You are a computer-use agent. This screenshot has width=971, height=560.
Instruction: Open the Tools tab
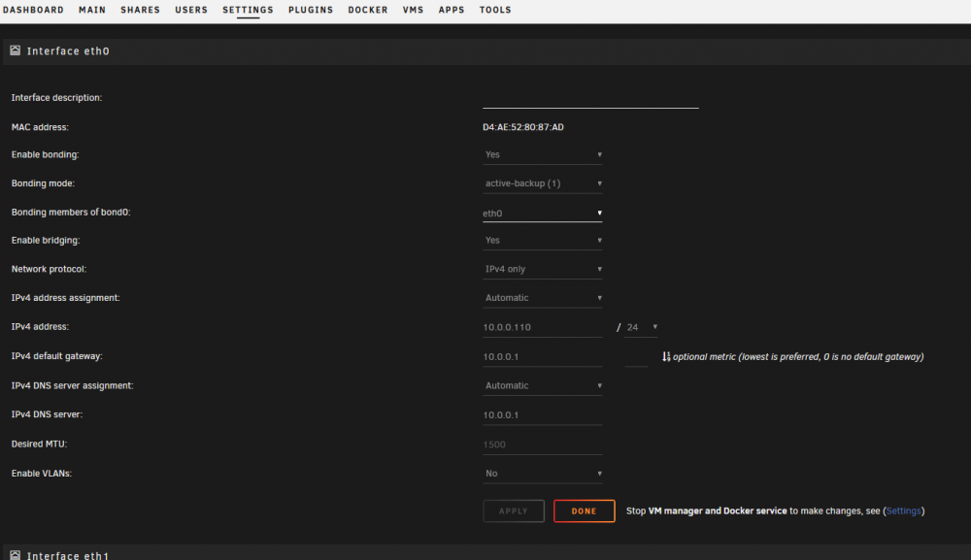[x=495, y=10]
